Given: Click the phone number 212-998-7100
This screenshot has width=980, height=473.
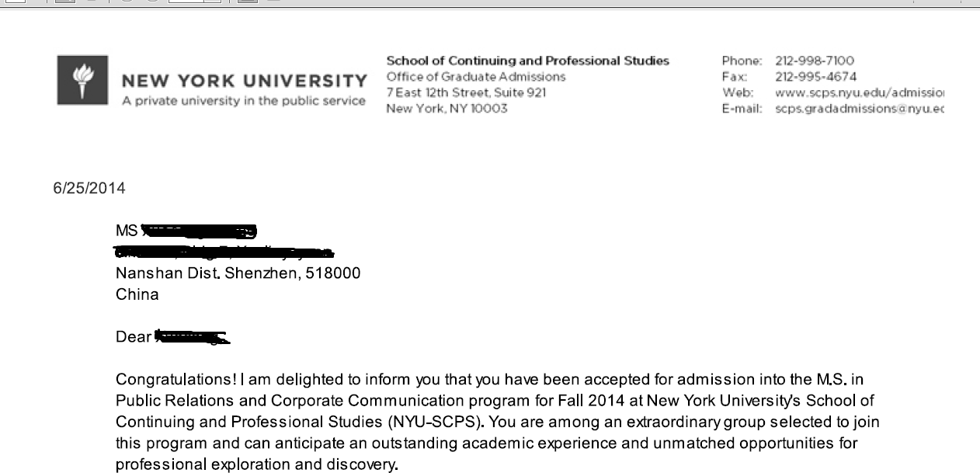Looking at the screenshot, I should point(815,61).
